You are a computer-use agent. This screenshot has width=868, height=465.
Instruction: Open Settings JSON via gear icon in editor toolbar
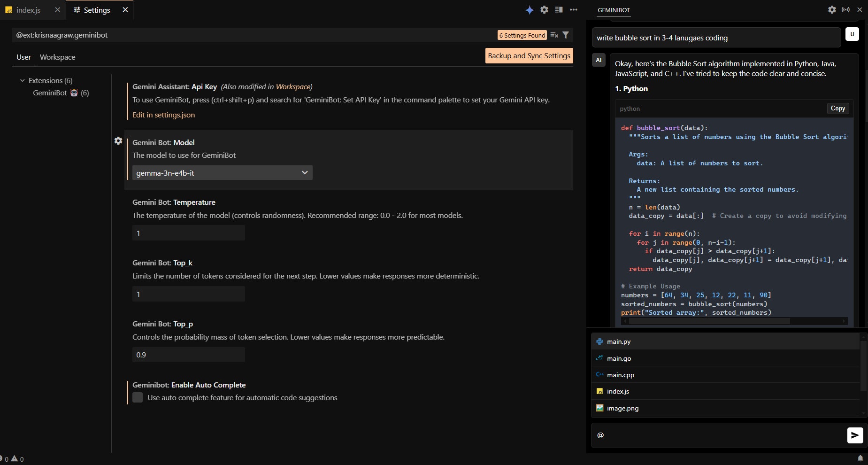point(544,10)
